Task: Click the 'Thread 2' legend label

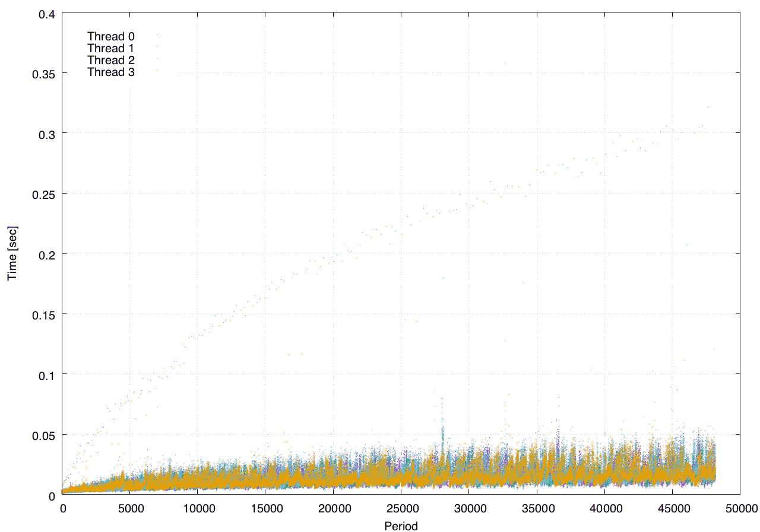Action: tap(111, 60)
